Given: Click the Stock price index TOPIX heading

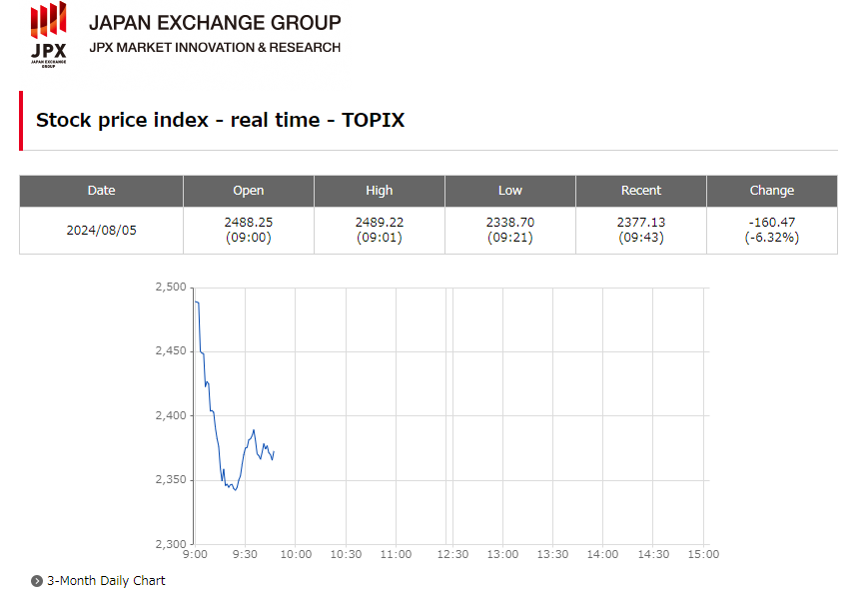Looking at the screenshot, I should 220,120.
